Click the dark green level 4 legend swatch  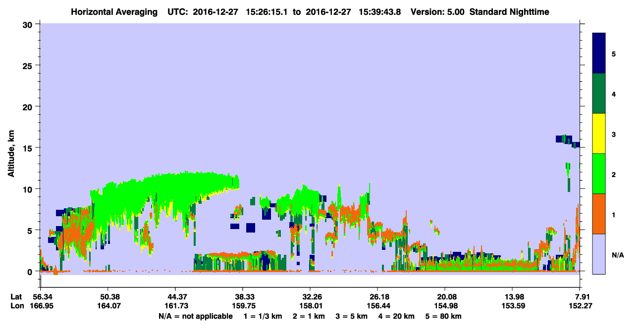click(x=599, y=94)
